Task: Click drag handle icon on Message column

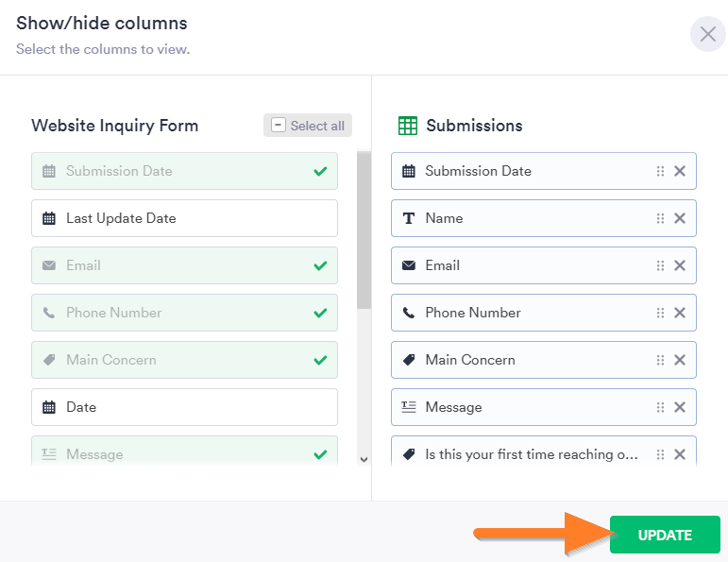Action: pyautogui.click(x=660, y=407)
